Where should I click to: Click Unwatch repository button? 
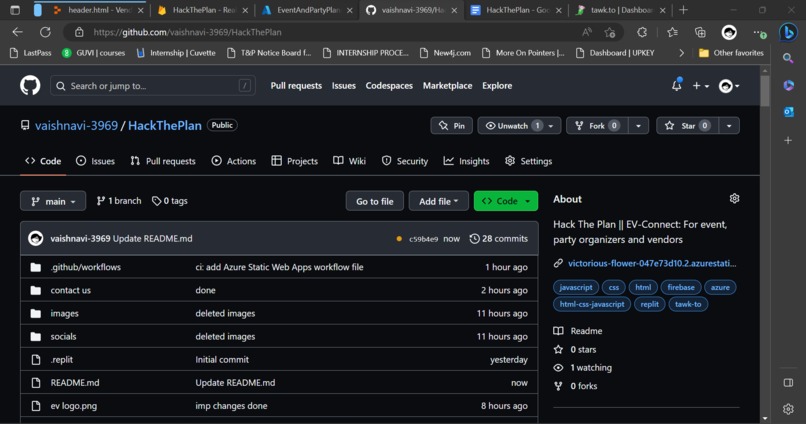pyautogui.click(x=519, y=125)
